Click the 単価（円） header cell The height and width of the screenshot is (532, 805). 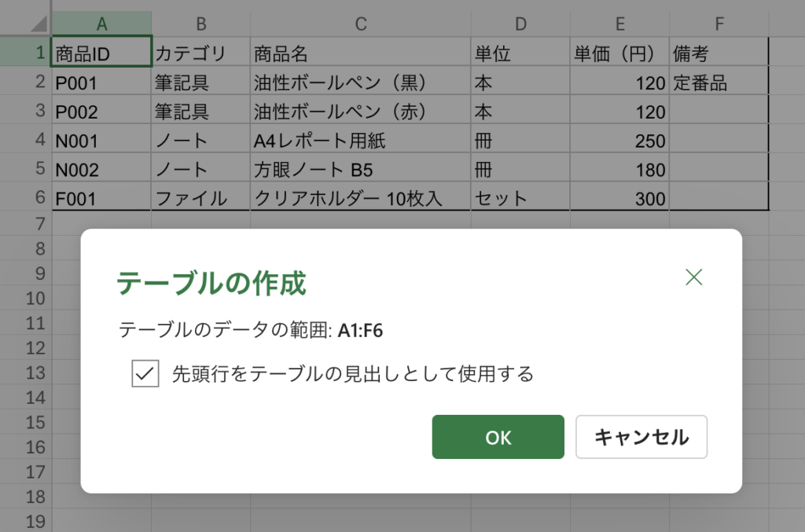pos(619,53)
